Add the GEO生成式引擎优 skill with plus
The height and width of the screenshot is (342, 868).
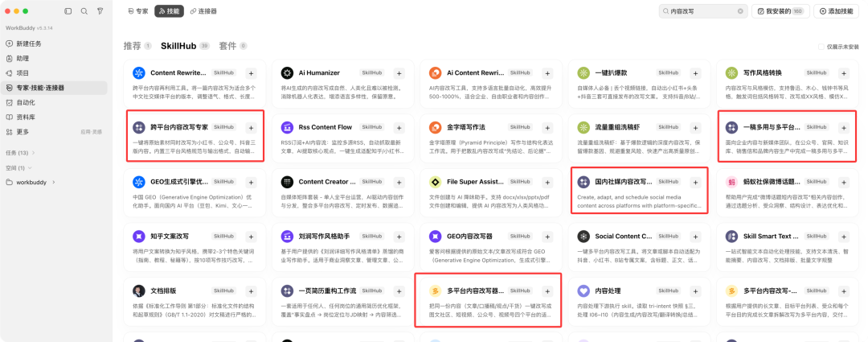click(x=251, y=182)
